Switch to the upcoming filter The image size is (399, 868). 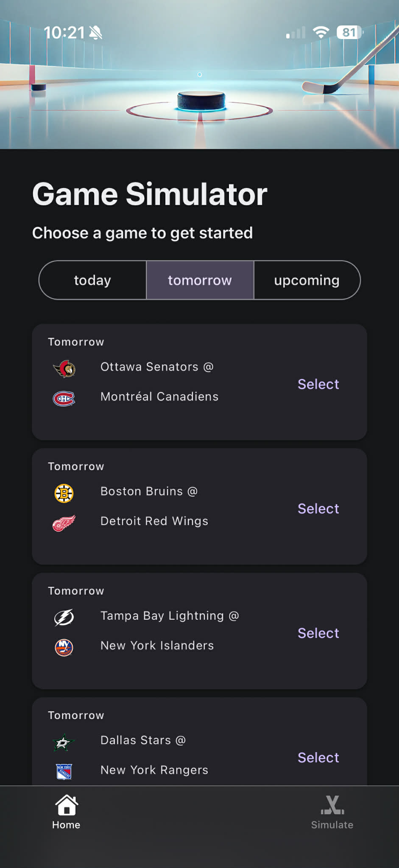(x=307, y=280)
